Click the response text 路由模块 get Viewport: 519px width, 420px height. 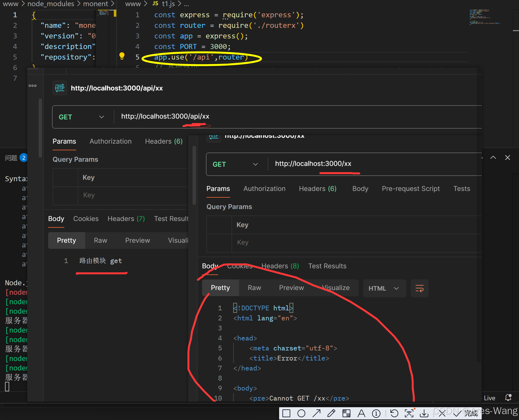(x=100, y=261)
